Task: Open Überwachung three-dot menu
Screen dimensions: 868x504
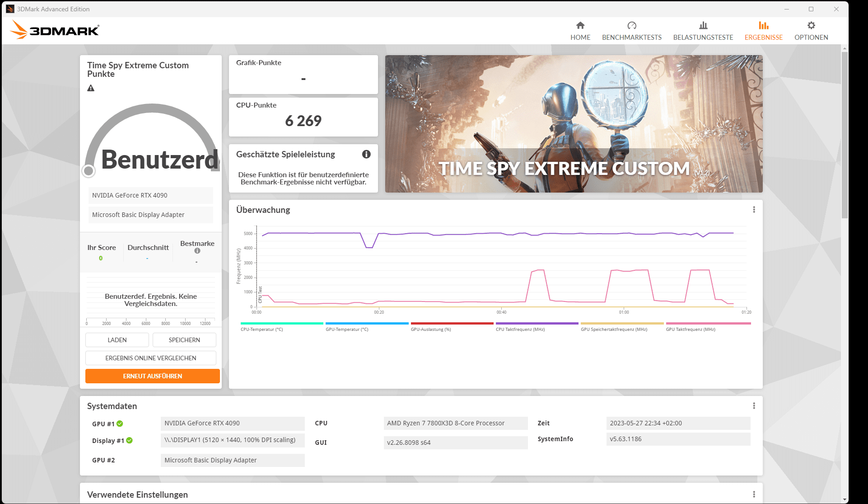Action: pos(754,210)
